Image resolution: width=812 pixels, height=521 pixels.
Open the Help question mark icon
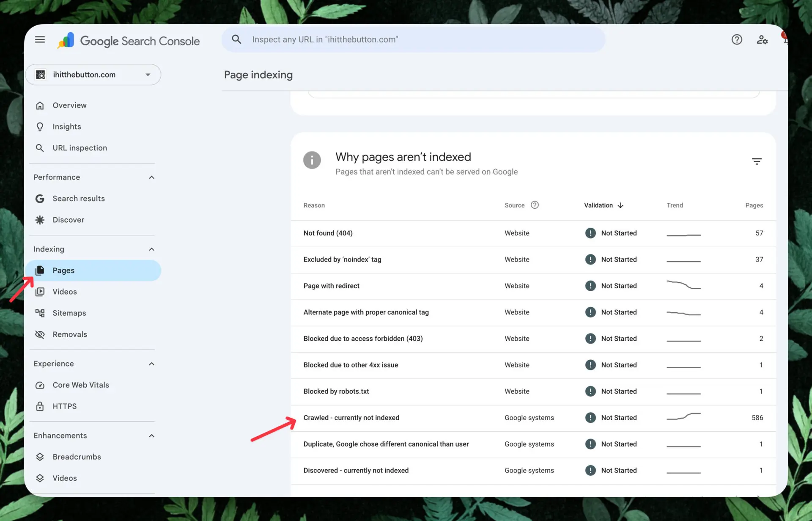(x=737, y=39)
